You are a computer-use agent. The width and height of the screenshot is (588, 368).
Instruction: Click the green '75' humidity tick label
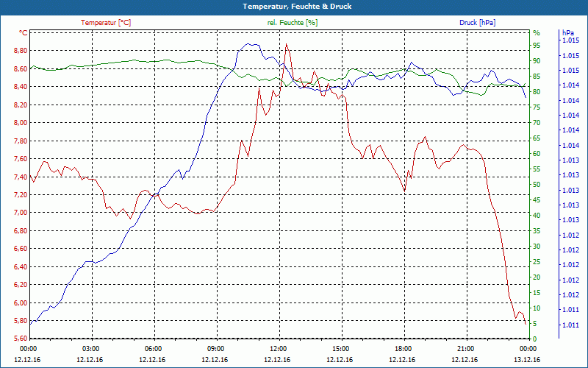(537, 107)
